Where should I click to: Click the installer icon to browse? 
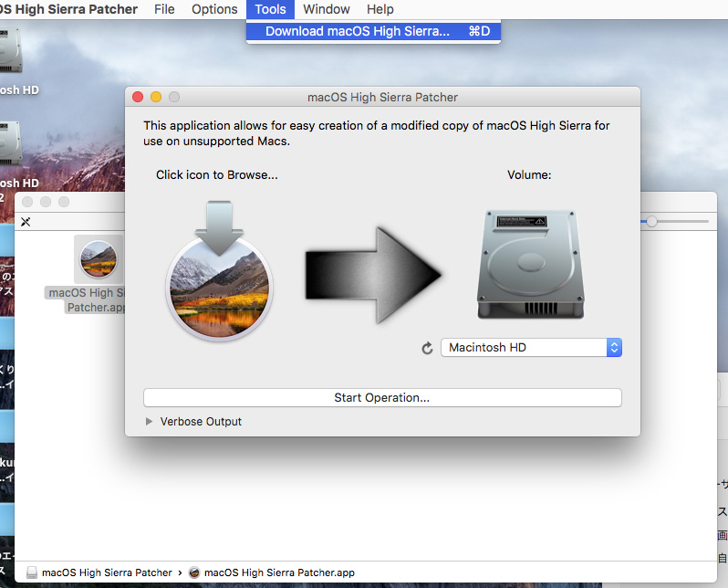click(x=219, y=271)
